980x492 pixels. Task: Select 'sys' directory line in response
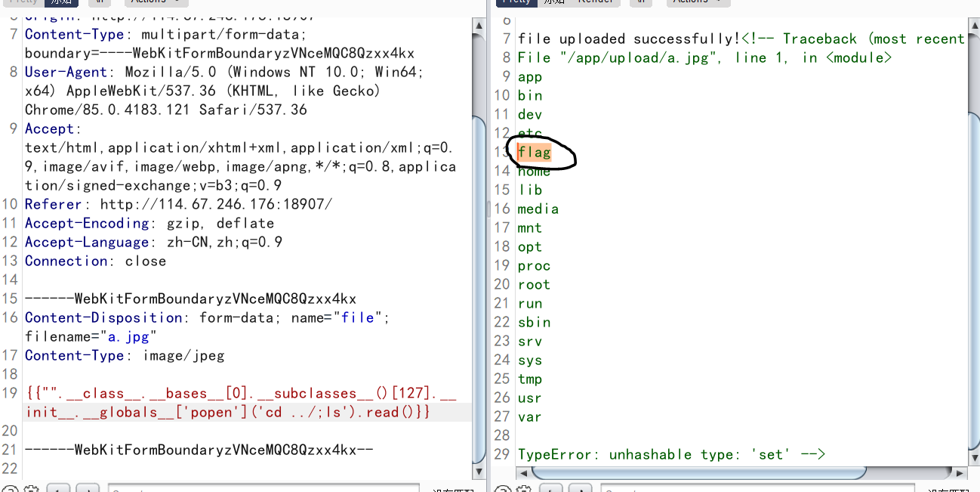pyautogui.click(x=530, y=360)
